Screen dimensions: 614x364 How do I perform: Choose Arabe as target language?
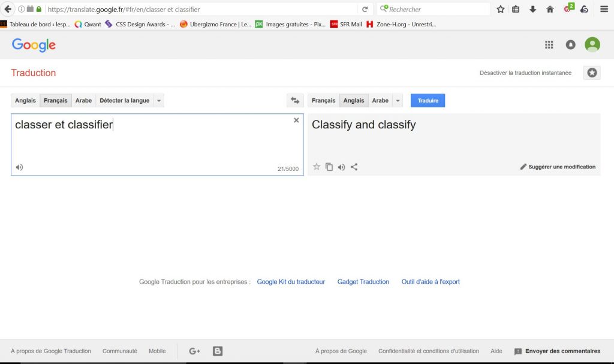[x=380, y=101]
